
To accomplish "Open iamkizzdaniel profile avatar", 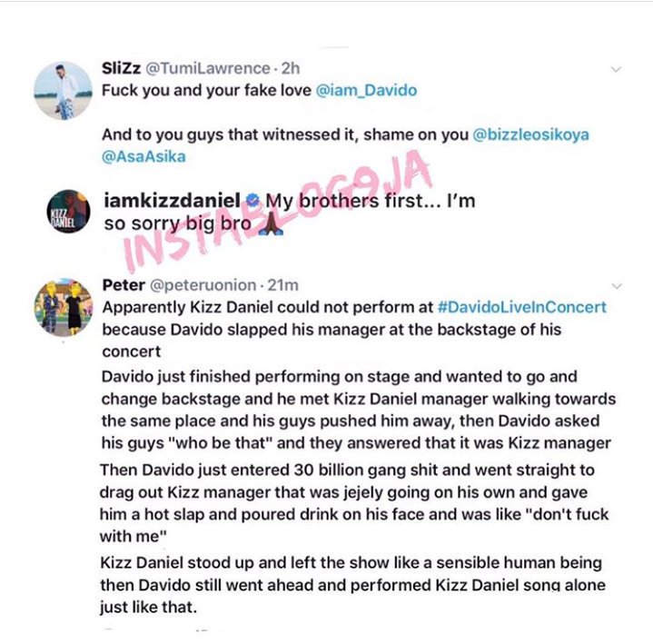I will coord(68,212).
